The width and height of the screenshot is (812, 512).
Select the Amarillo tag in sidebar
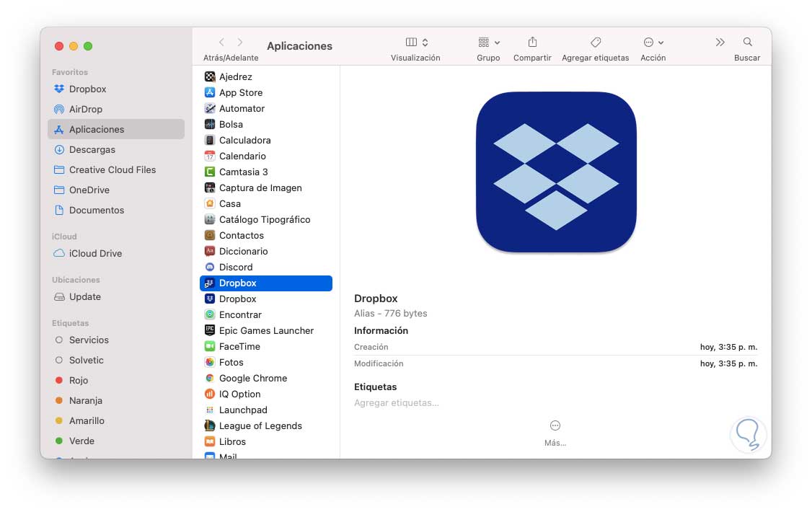[x=80, y=421]
